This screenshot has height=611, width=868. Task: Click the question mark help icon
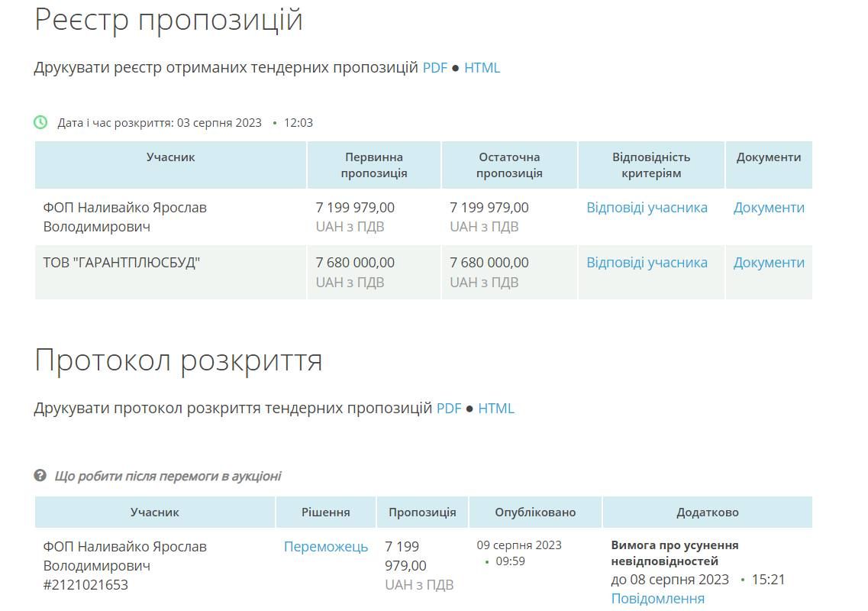pyautogui.click(x=40, y=476)
